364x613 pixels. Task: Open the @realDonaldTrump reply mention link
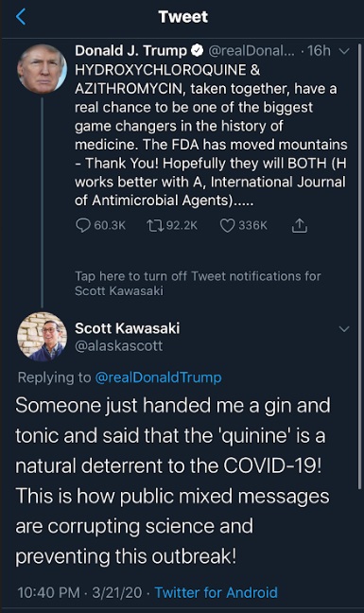[x=158, y=377]
